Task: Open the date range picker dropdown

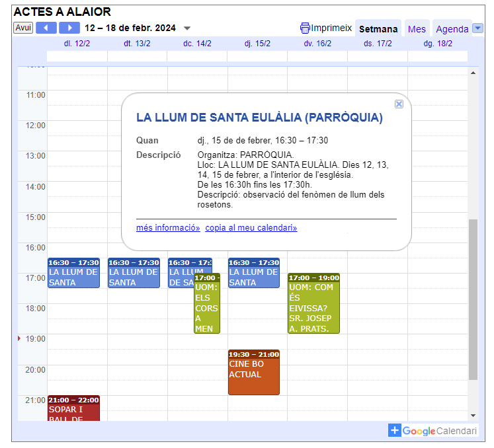Action: pos(187,28)
